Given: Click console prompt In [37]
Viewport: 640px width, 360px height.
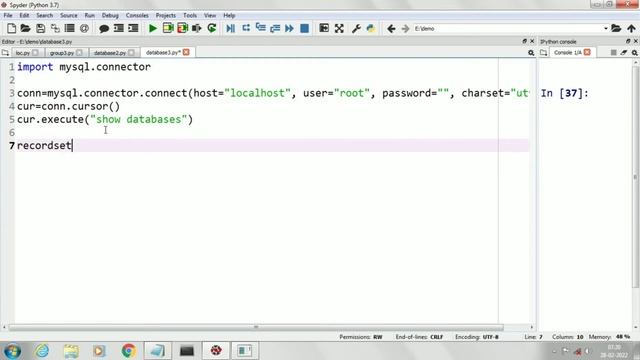Looking at the screenshot, I should (564, 93).
